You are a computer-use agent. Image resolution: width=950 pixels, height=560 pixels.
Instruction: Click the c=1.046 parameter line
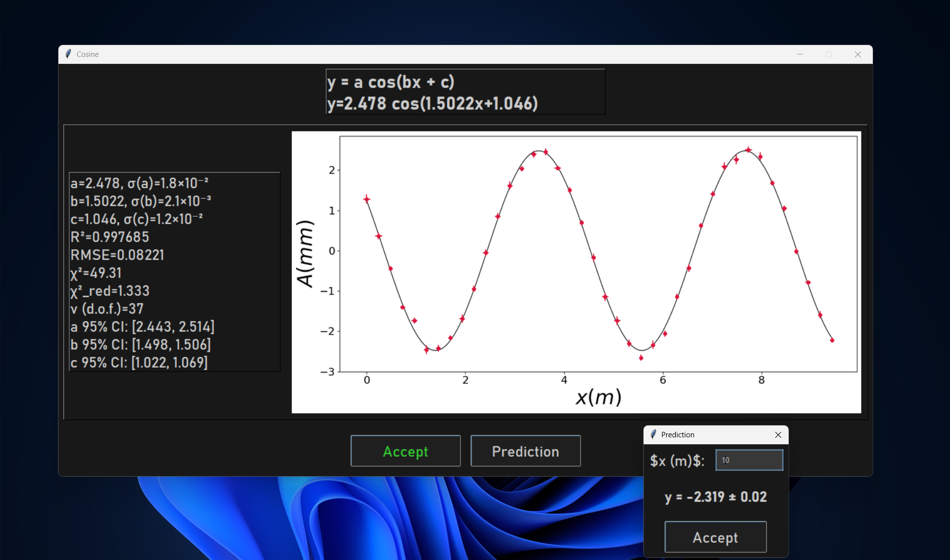coord(137,219)
